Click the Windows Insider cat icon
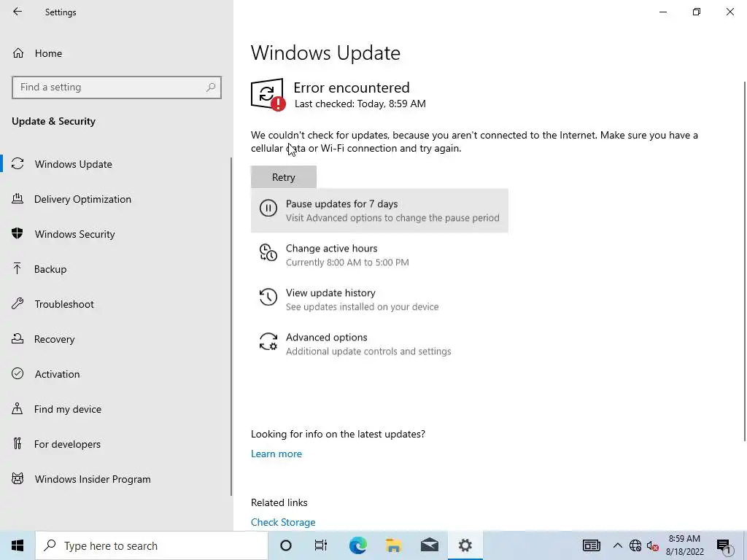This screenshot has width=747, height=560. [x=18, y=478]
